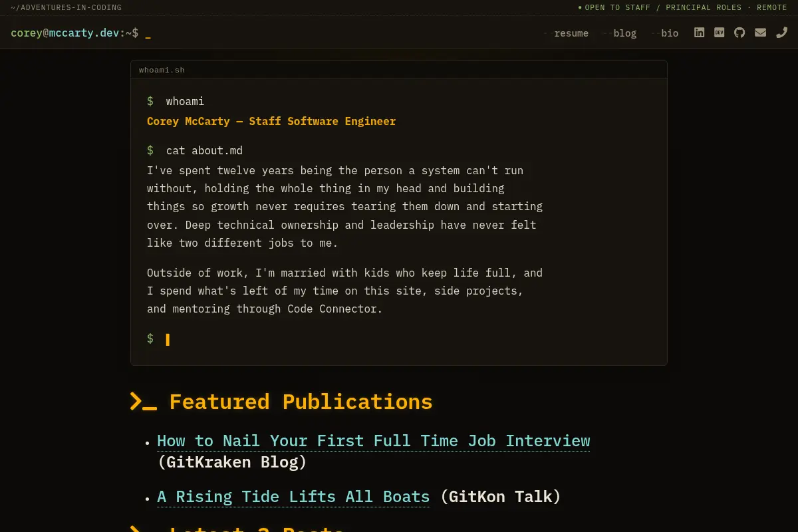Click the terminal prompt icon beside Featured Publications
The width and height of the screenshot is (798, 532).
coord(144,402)
